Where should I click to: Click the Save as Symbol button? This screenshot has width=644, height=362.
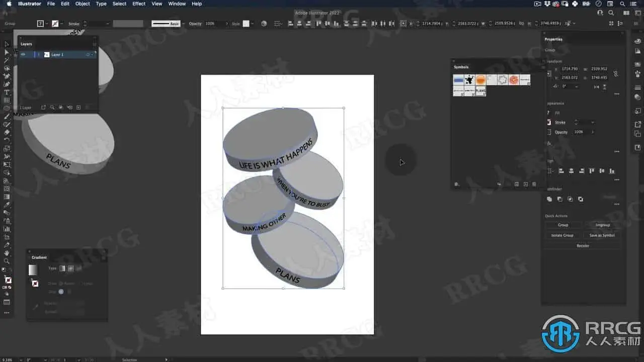(x=602, y=235)
